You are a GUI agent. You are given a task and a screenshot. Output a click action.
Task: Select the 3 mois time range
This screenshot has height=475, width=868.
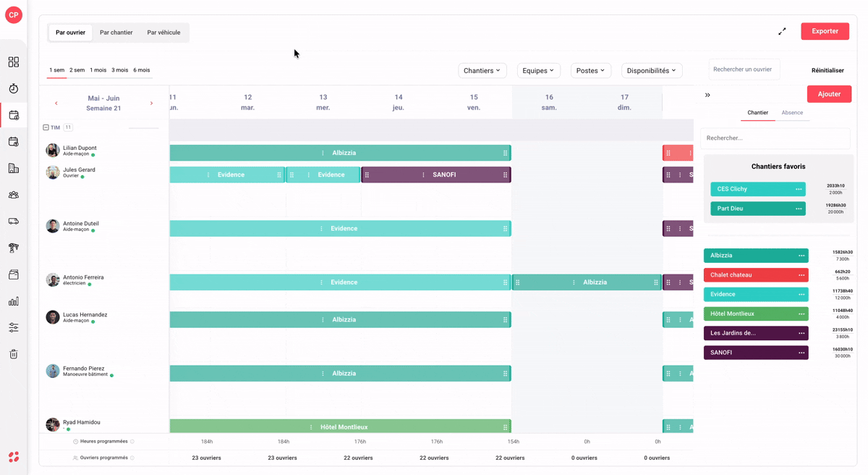(x=120, y=70)
